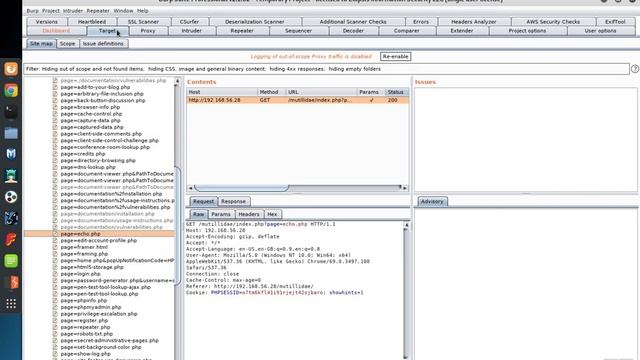Switch to the Params view tab
This screenshot has height=360, width=640.
221,214
